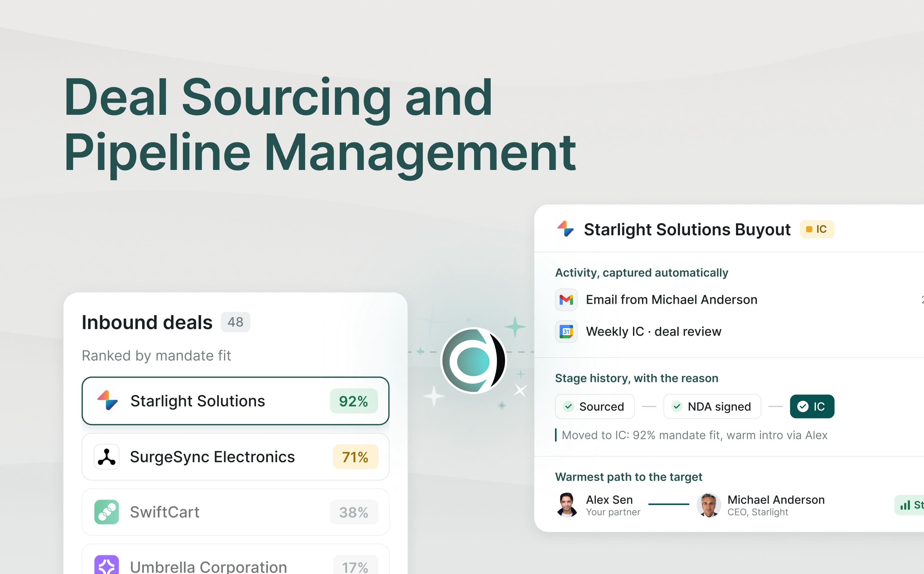924x574 pixels.
Task: Click the 38% mandate fit badge
Action: 354,512
